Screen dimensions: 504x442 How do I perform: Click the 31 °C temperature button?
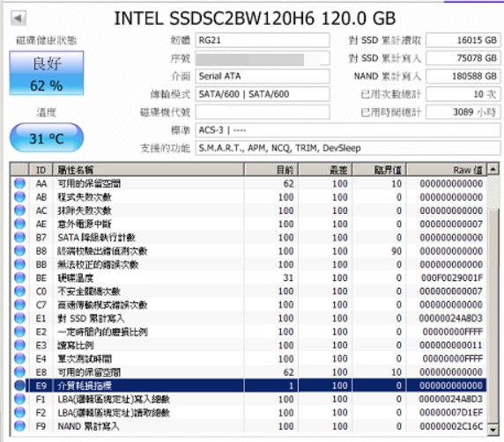pos(47,138)
